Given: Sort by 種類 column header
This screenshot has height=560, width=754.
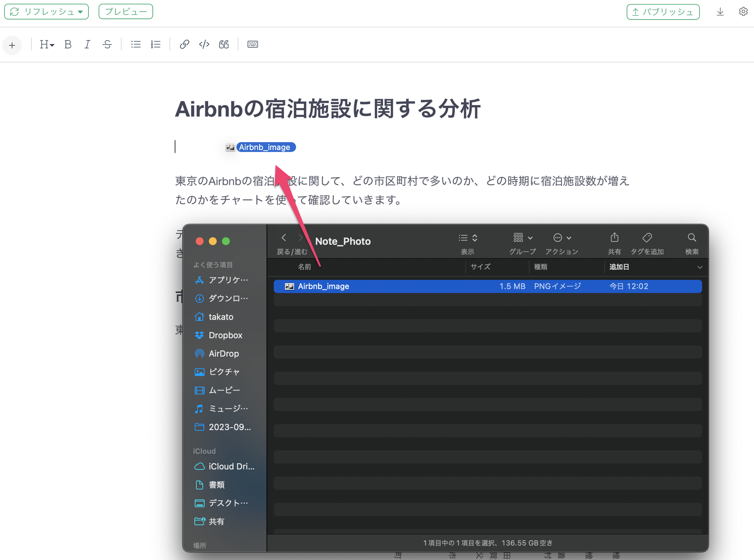Looking at the screenshot, I should (x=541, y=267).
